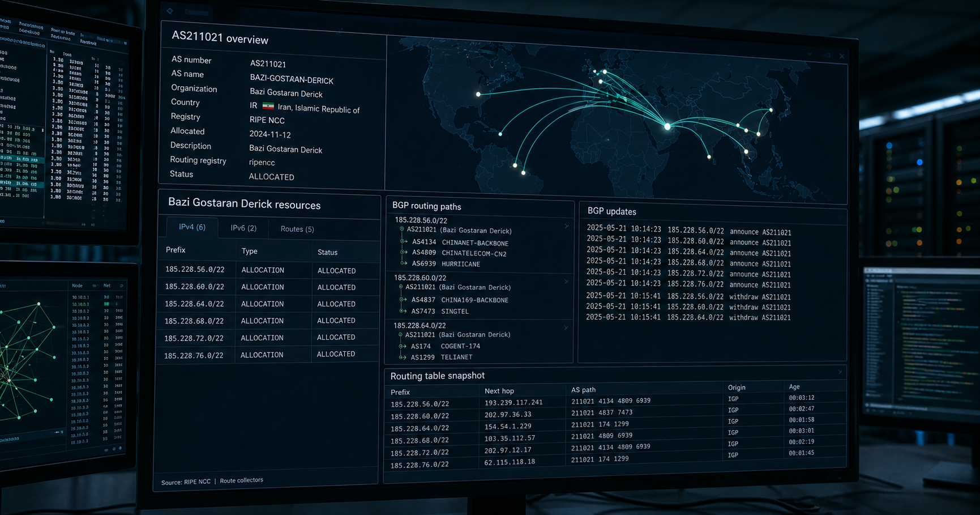Click the AS4809 CHINATELECOM-CN2 hop arrow icon
This screenshot has height=515, width=980.
tap(404, 253)
